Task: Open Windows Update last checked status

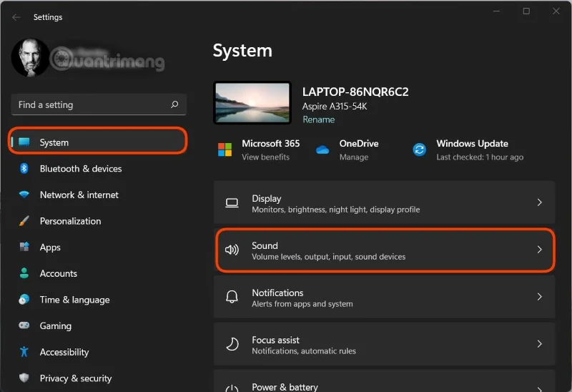Action: tap(480, 157)
